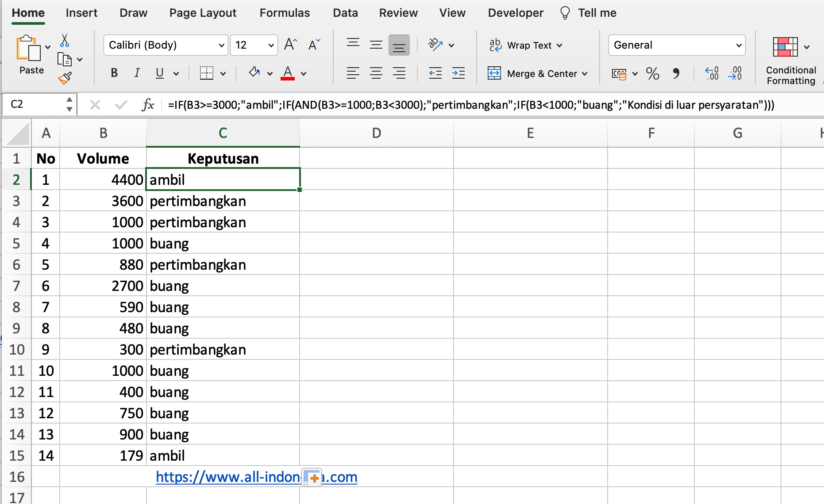Image resolution: width=824 pixels, height=504 pixels.
Task: Click the Name Box showing C2
Action: coord(35,104)
